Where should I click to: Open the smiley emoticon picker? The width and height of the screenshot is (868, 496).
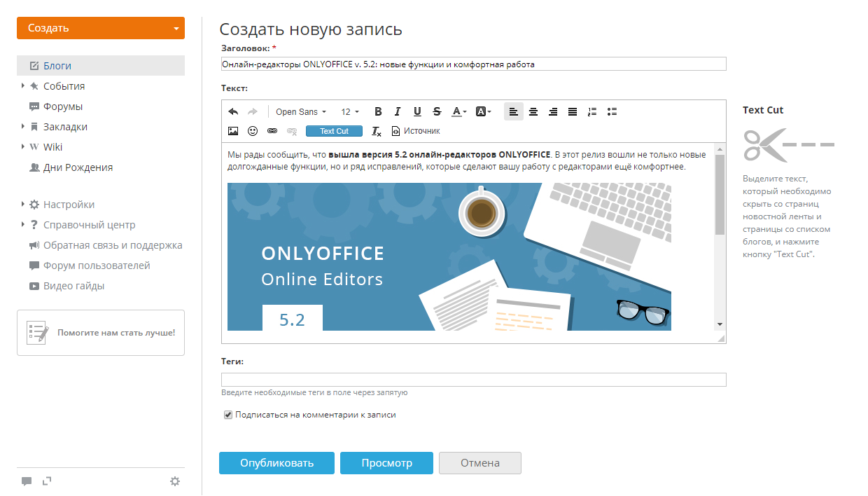click(253, 131)
